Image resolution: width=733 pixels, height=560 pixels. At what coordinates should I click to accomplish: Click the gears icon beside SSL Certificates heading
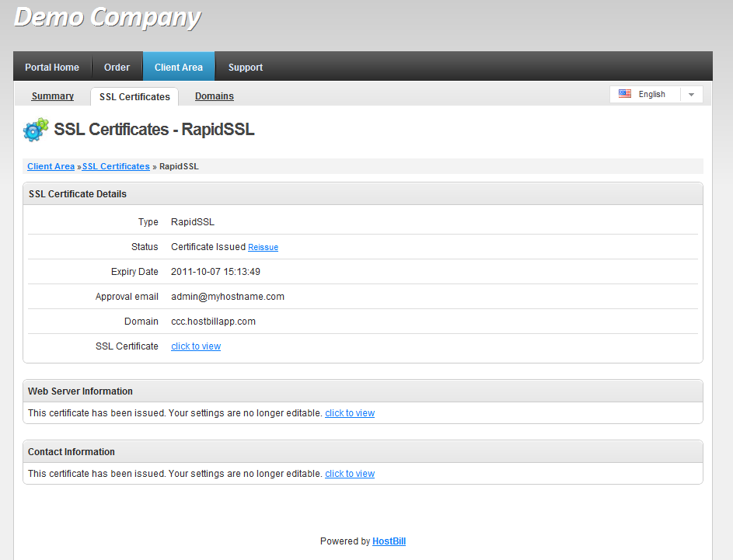coord(36,130)
